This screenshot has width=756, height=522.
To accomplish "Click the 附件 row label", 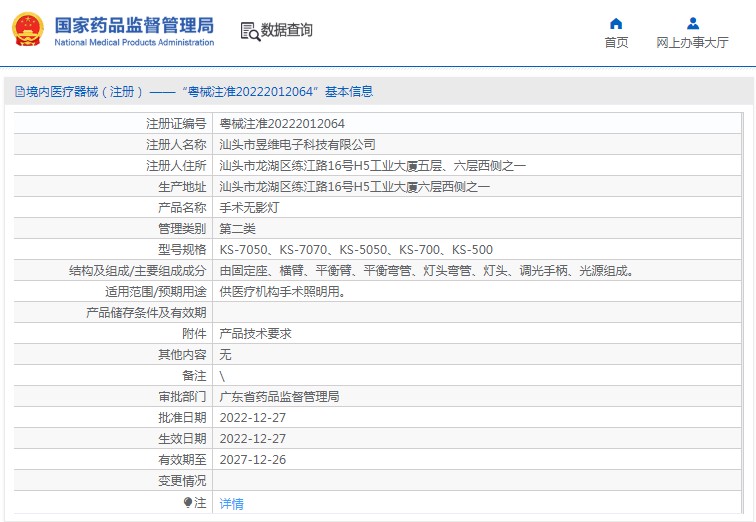I will pyautogui.click(x=194, y=334).
